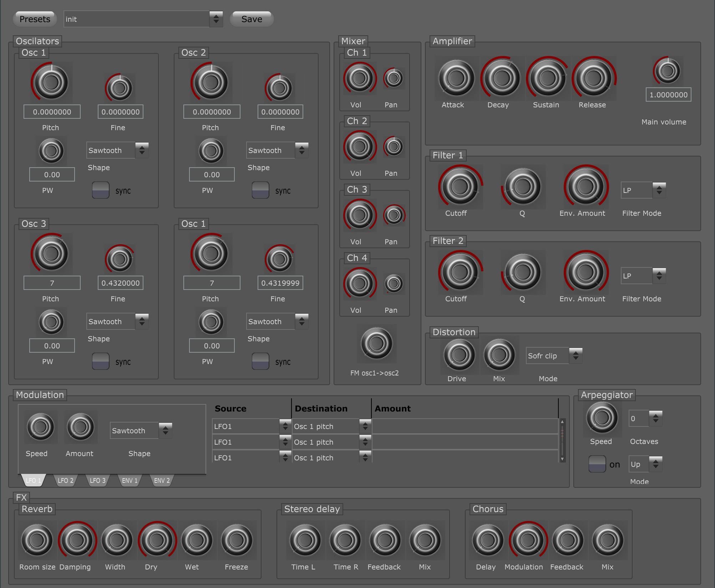Open the Distortion Mode Sofr clip dropdown
Viewport: 715px width, 588px height.
(554, 356)
